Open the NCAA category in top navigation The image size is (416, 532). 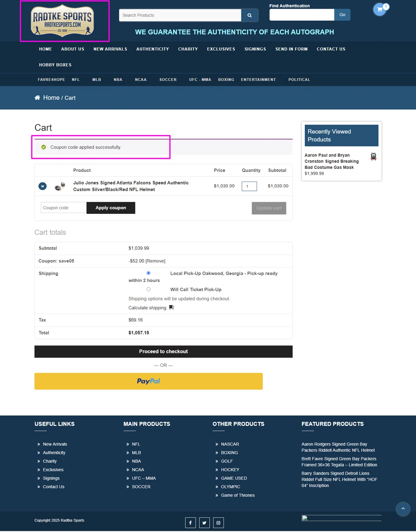141,80
